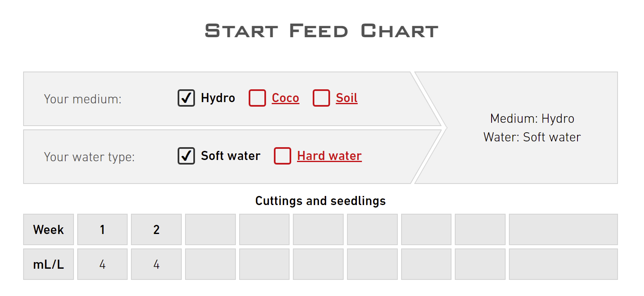Click the bold Hydro label

click(x=218, y=98)
